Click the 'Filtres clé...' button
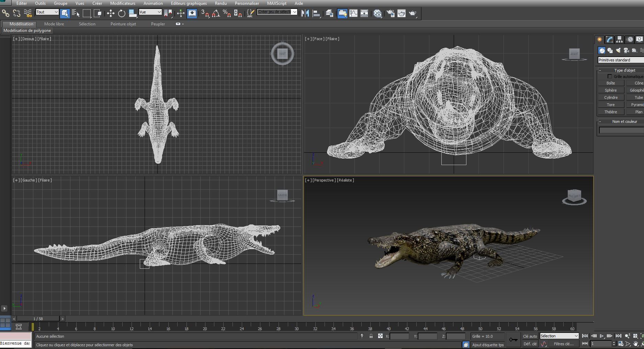644x349 pixels. click(564, 344)
